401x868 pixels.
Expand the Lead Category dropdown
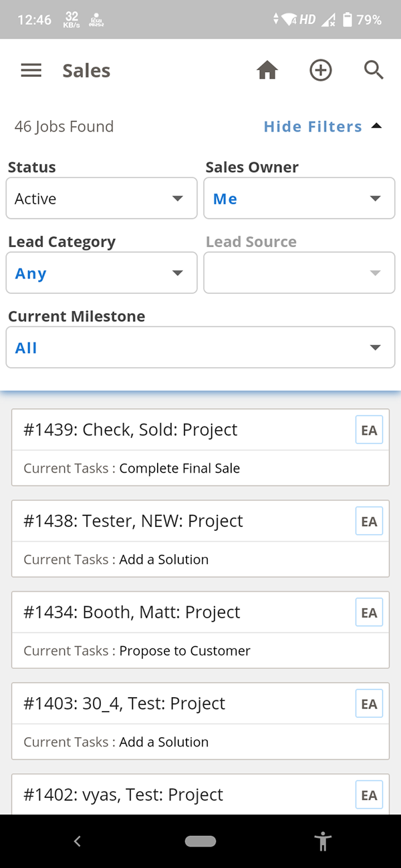click(102, 273)
